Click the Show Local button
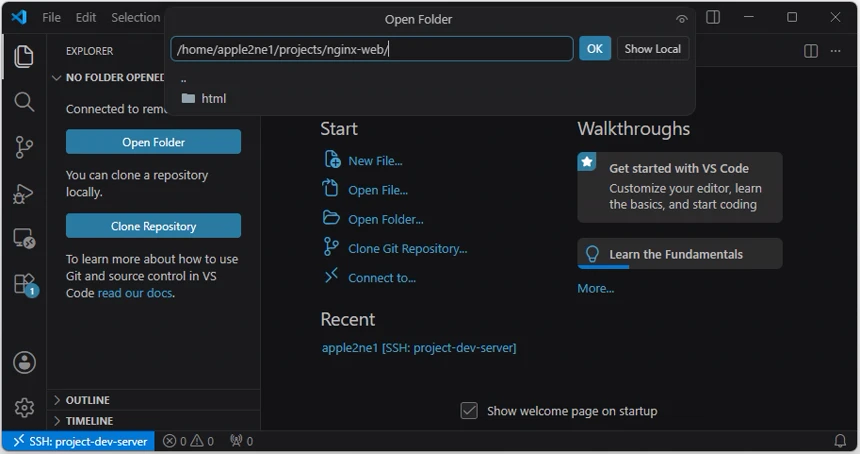860x454 pixels. click(x=653, y=49)
